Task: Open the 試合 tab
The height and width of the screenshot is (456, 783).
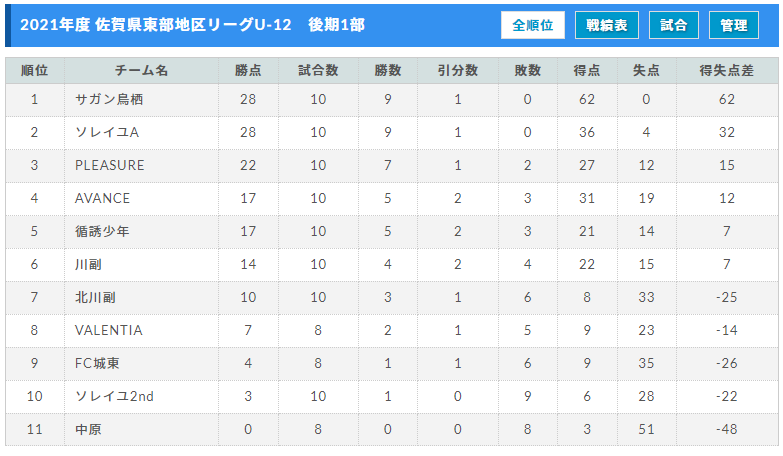Action: [674, 25]
